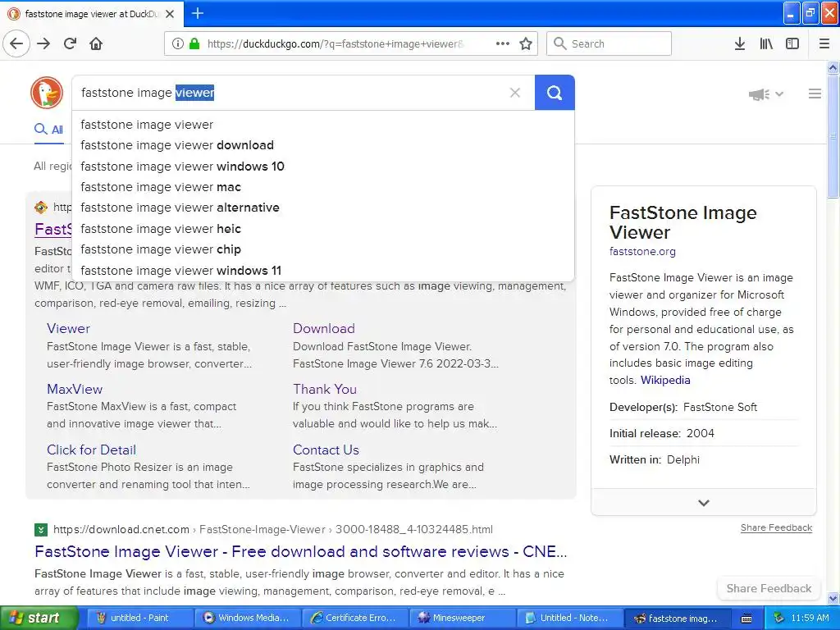Screen dimensions: 840x630
Task: Close the faststone image viewer tab
Action: point(170,14)
